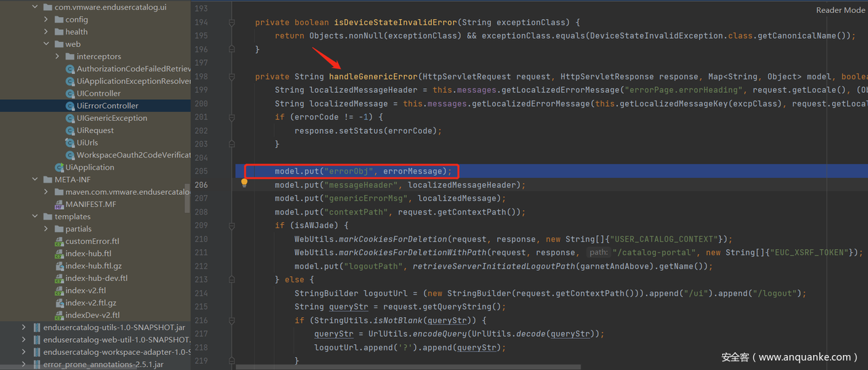Expand the interceptors folder

click(x=57, y=56)
